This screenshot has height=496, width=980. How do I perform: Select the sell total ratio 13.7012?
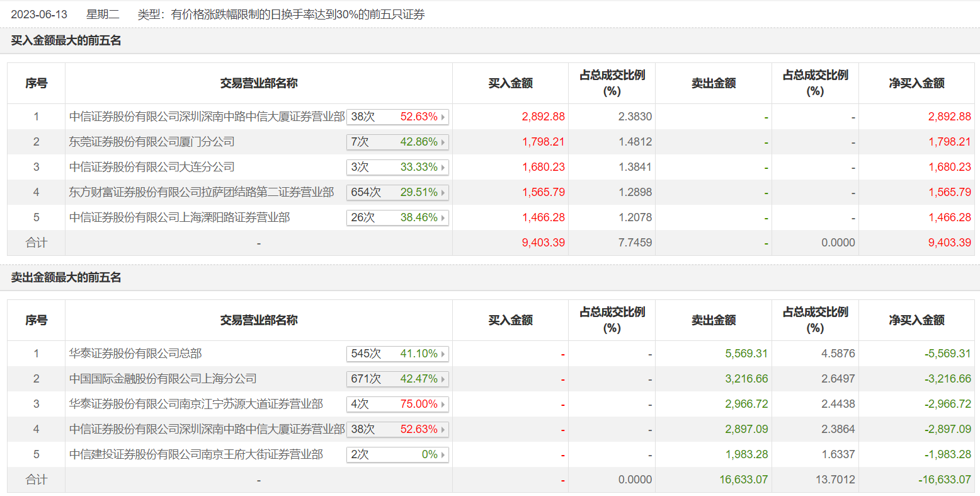click(x=835, y=480)
